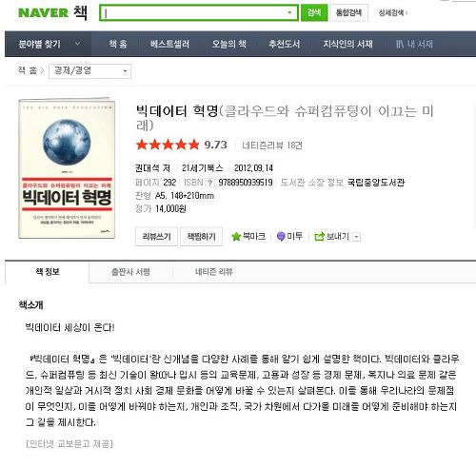Click the purple me2day icon
The image size is (476, 467).
281,237
